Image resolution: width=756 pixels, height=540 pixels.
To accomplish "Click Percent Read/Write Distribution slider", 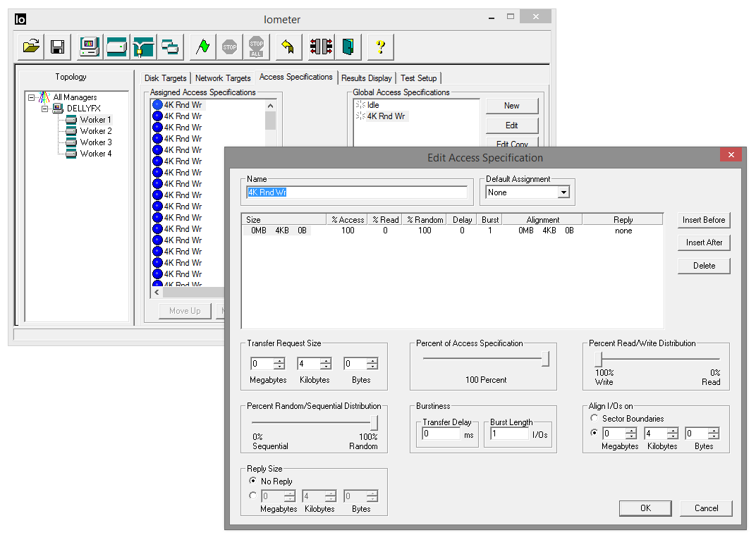I will pyautogui.click(x=598, y=360).
